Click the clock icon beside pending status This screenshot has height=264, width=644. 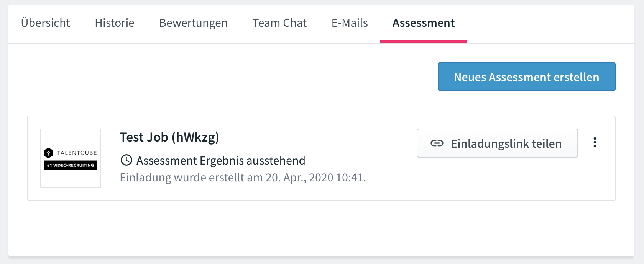point(127,160)
